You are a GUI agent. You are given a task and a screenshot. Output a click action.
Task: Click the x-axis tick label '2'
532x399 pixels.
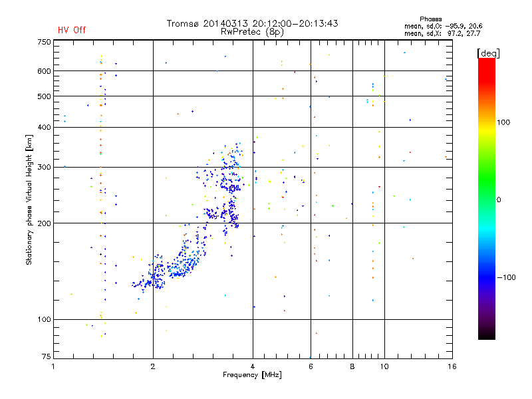153,366
